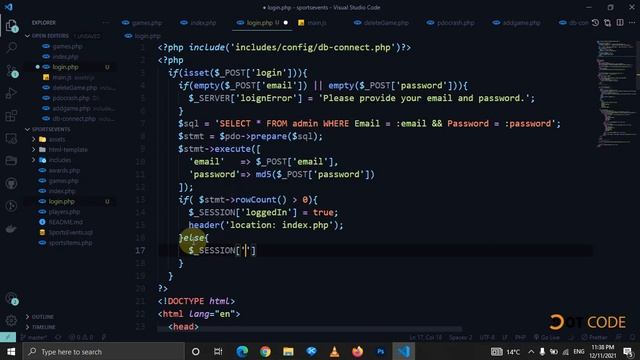The height and width of the screenshot is (360, 640).
Task: Change Spaces: 2 indentation in status bar
Action: pyautogui.click(x=460, y=337)
